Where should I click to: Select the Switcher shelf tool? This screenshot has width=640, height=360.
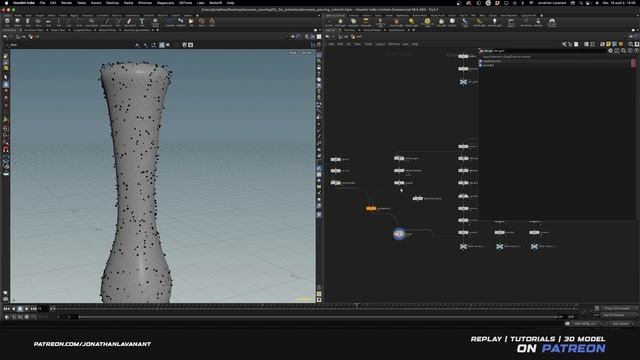pyautogui.click(x=538, y=22)
